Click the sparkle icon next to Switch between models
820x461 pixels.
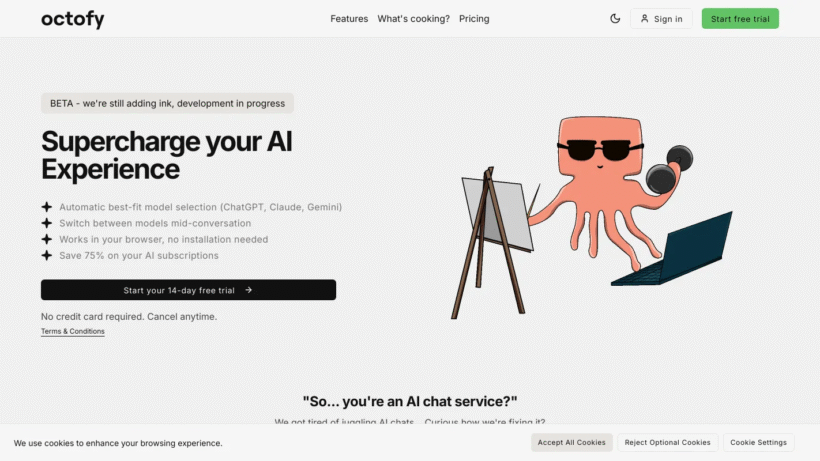coord(47,223)
